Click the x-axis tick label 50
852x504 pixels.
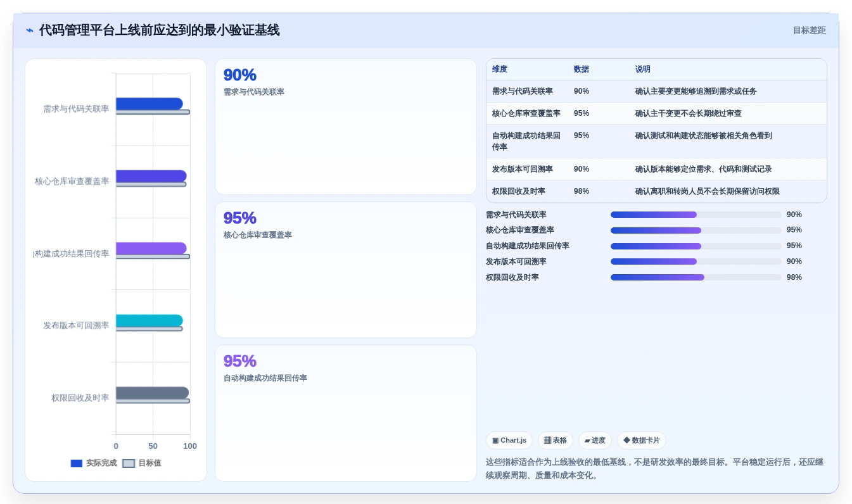(x=153, y=446)
